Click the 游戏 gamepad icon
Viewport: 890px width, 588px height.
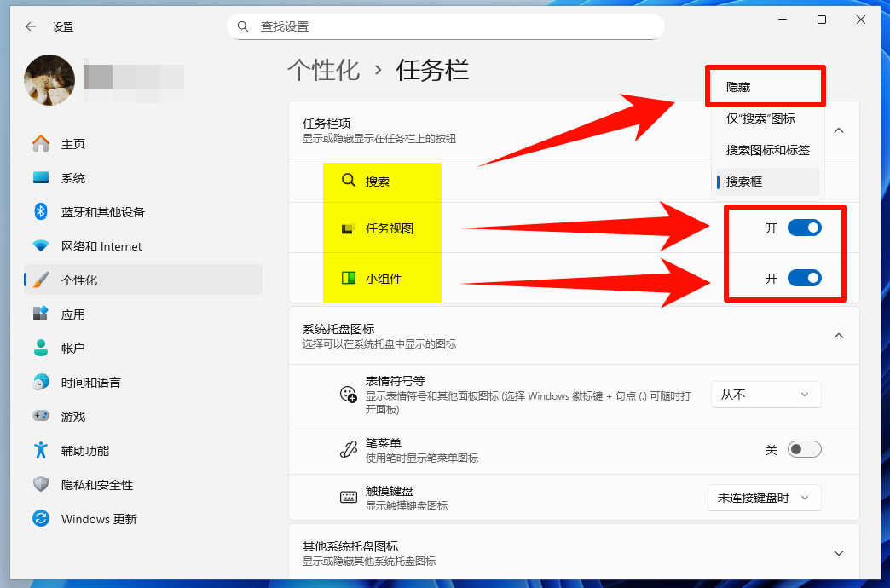(41, 416)
